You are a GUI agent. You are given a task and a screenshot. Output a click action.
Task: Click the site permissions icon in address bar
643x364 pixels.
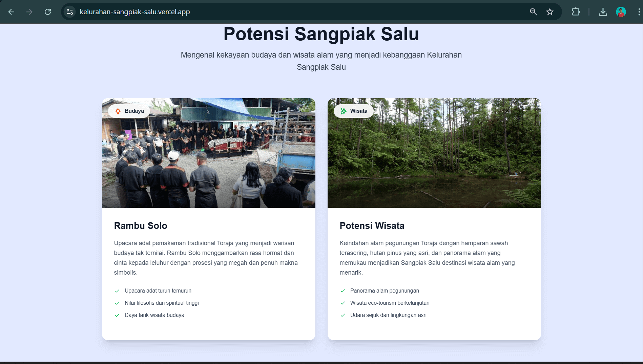(x=70, y=12)
